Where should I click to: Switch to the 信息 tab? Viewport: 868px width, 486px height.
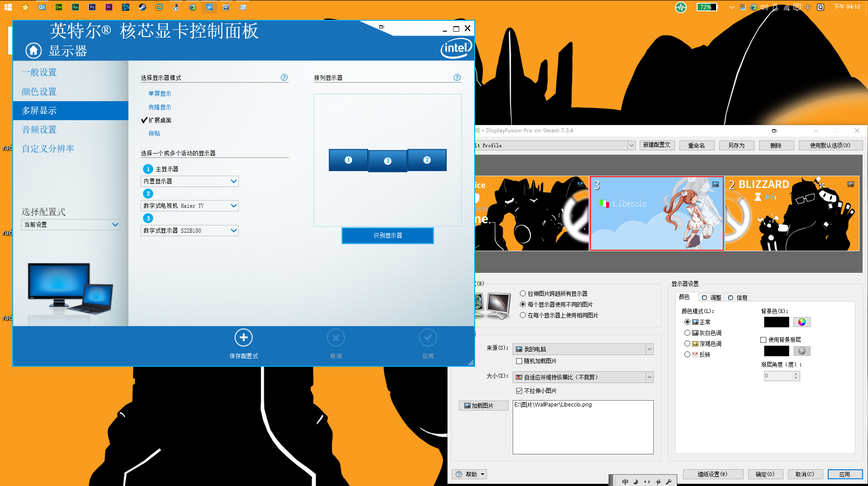(x=738, y=298)
